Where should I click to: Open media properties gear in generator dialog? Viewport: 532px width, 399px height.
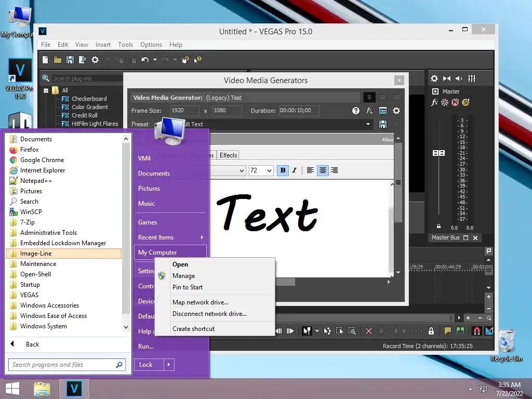[x=396, y=111]
